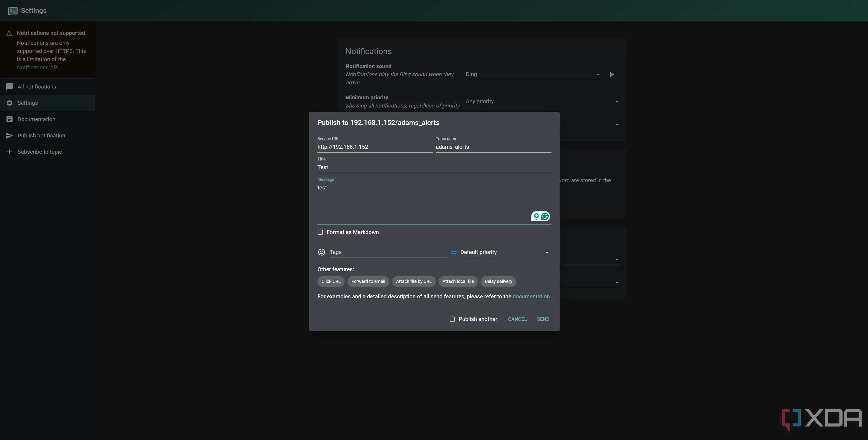Open the documentation link in dialog
Image resolution: width=868 pixels, height=440 pixels.
pos(531,297)
